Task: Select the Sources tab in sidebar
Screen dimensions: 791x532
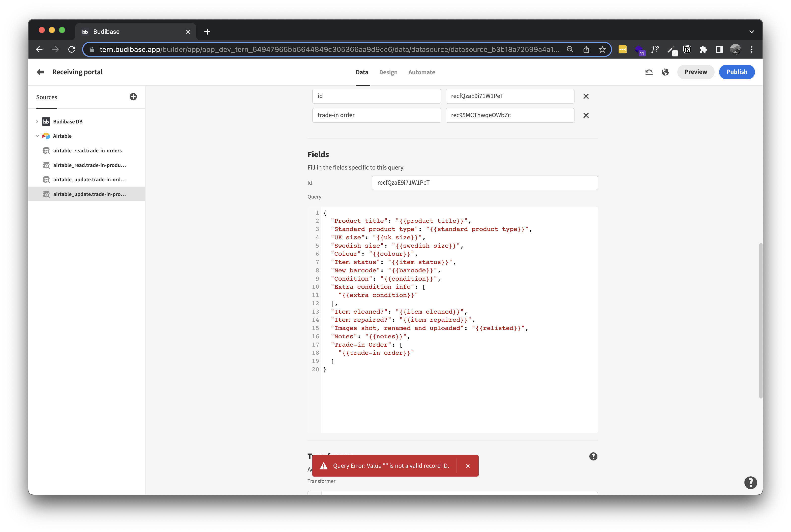Action: click(x=47, y=97)
